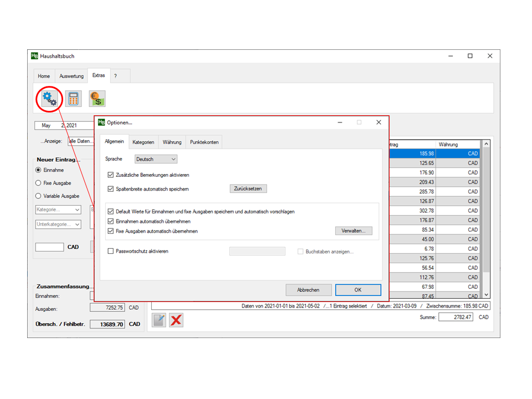
Task: Click the Optionen dialog title icon
Action: [101, 122]
